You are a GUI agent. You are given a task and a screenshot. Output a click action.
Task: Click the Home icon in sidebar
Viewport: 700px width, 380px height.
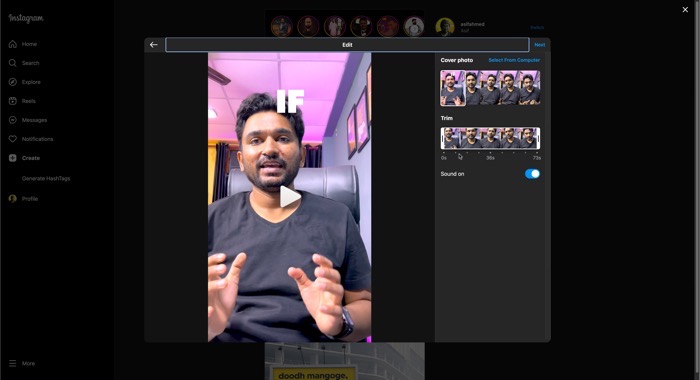coord(12,44)
